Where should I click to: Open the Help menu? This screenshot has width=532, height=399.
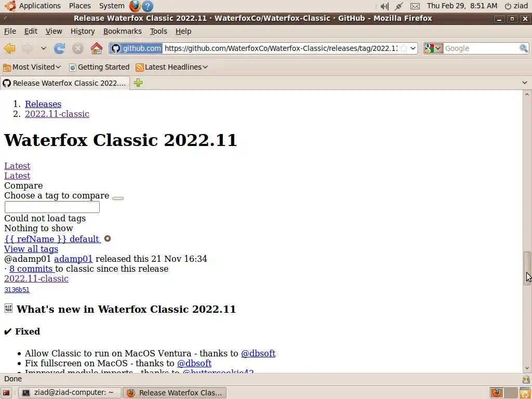[x=183, y=31]
